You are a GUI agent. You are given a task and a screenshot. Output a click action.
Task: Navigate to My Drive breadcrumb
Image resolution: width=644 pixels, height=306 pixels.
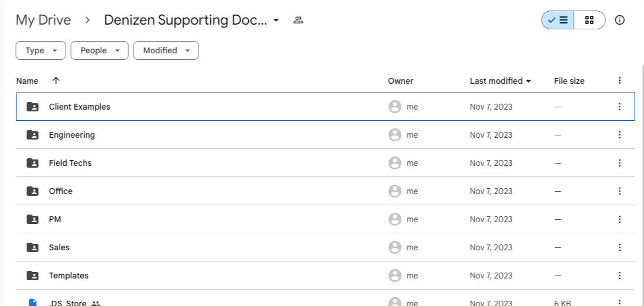(x=43, y=20)
